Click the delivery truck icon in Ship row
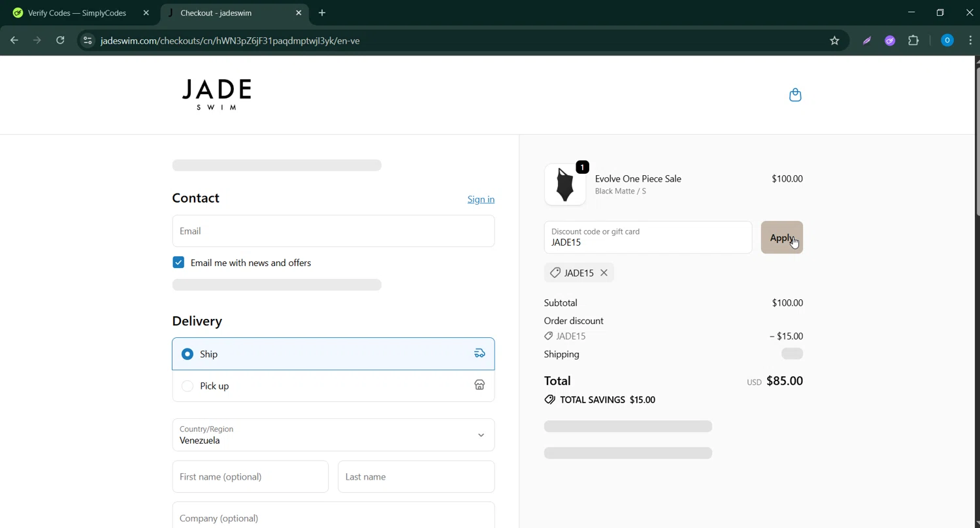The image size is (980, 528). pos(480,354)
